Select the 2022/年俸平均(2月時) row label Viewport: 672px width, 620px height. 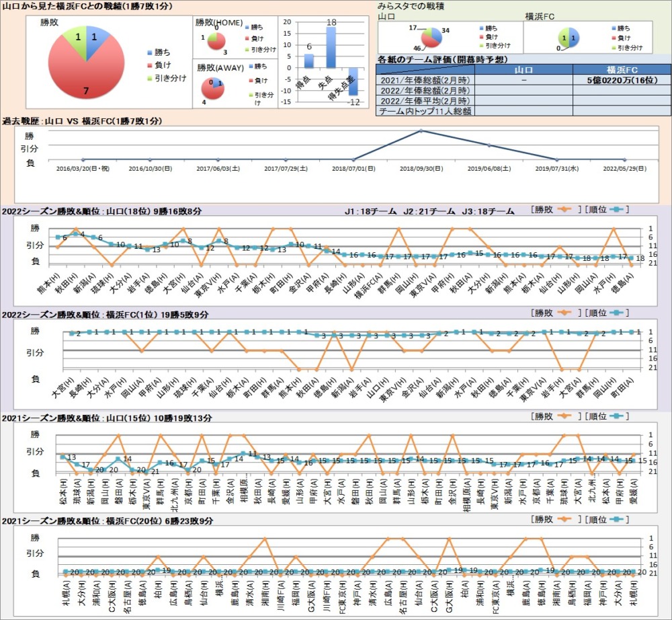click(x=425, y=101)
